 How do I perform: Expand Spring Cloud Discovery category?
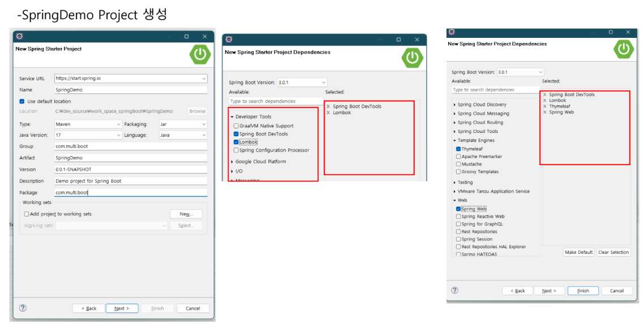454,105
